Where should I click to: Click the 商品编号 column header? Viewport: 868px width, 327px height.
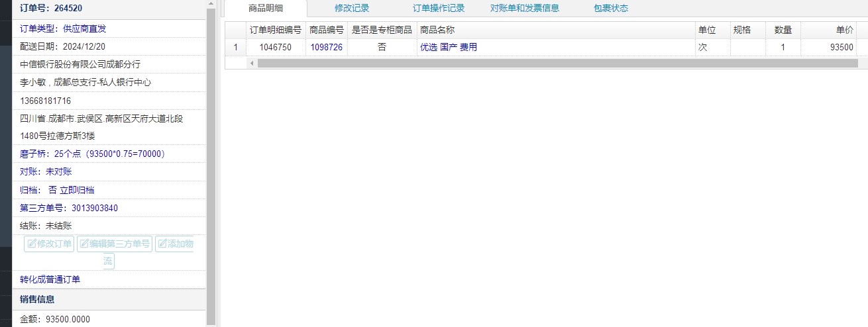click(x=327, y=30)
